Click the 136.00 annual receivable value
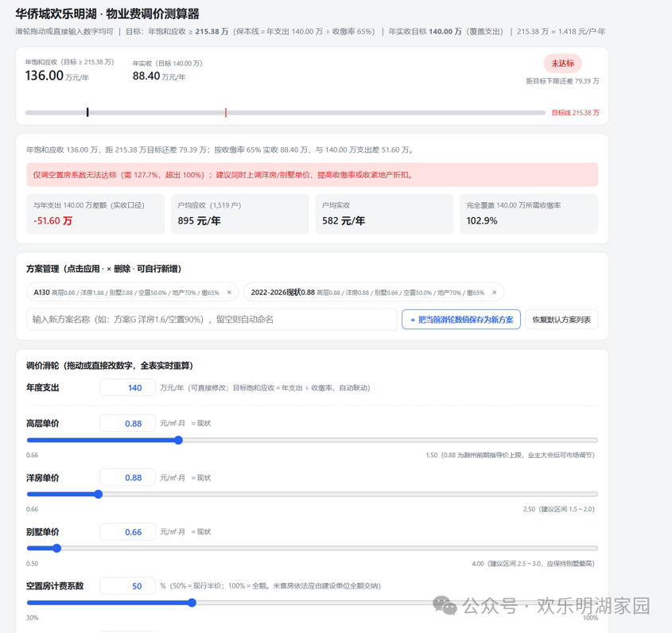672x633 pixels. [x=45, y=76]
